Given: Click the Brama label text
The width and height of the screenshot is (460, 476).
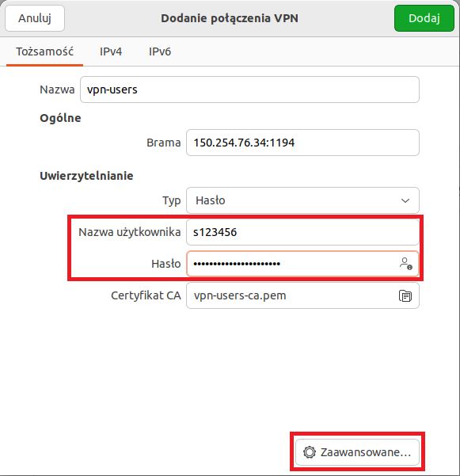Looking at the screenshot, I should tap(164, 143).
